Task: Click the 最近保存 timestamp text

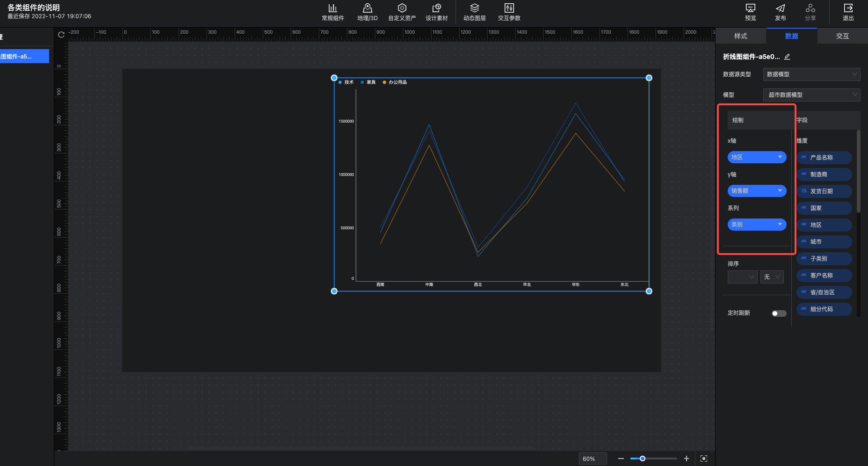Action: [49, 16]
